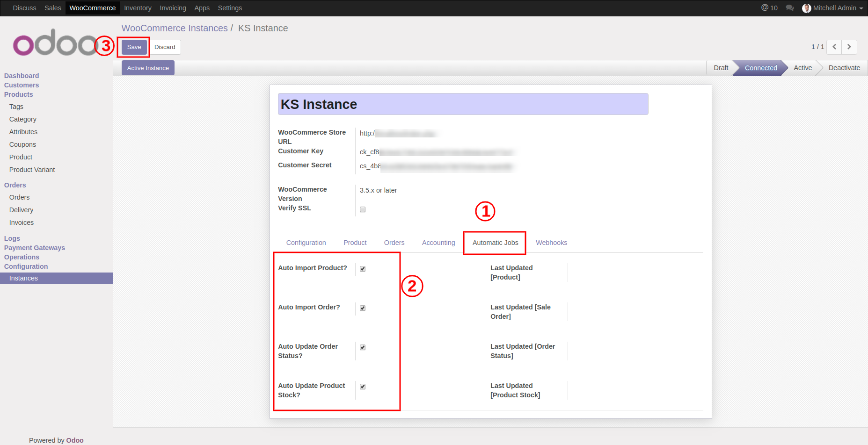
Task: Uncheck the Auto Import Product checkbox
Action: [363, 269]
